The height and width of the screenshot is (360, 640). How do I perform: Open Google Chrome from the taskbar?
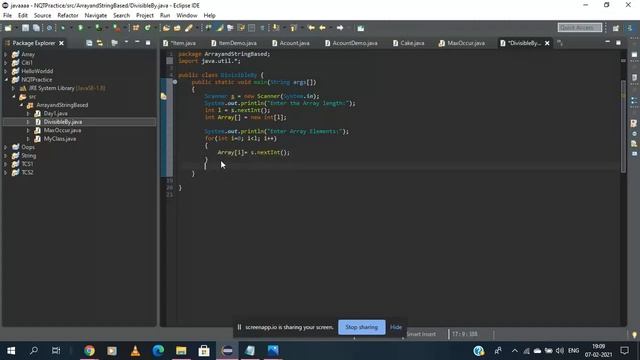click(x=89, y=351)
